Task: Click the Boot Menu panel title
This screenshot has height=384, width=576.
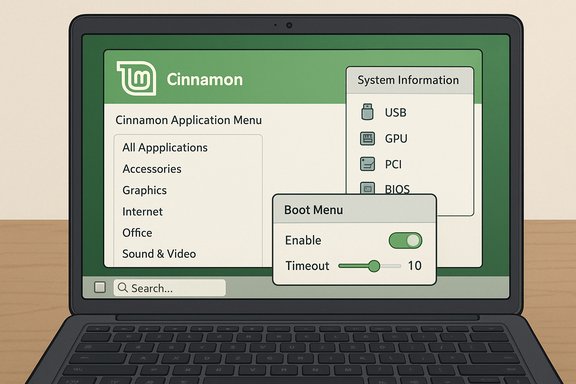Action: pos(313,210)
